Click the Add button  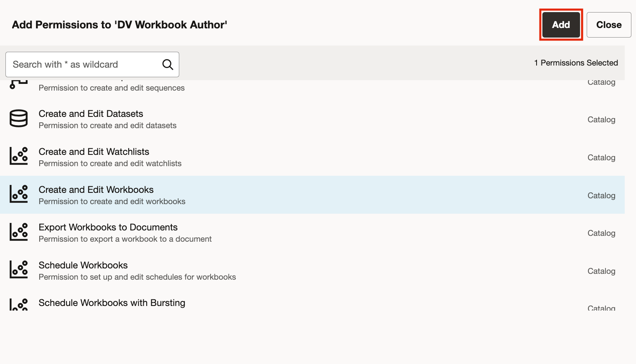(561, 25)
